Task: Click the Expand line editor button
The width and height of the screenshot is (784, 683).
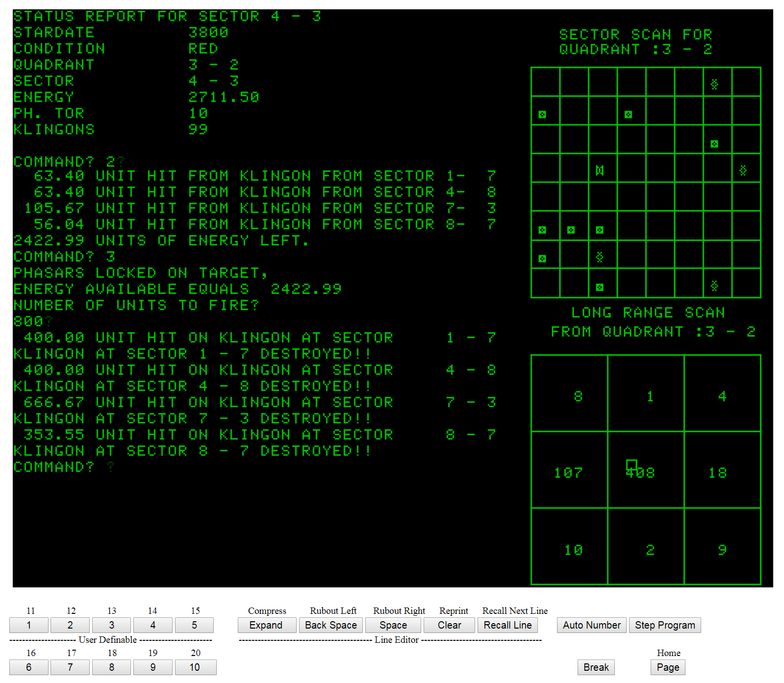Action: point(267,625)
